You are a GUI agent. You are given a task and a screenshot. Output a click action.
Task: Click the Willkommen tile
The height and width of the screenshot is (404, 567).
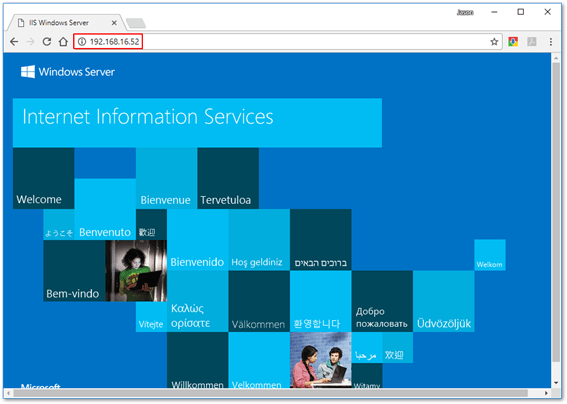(197, 360)
